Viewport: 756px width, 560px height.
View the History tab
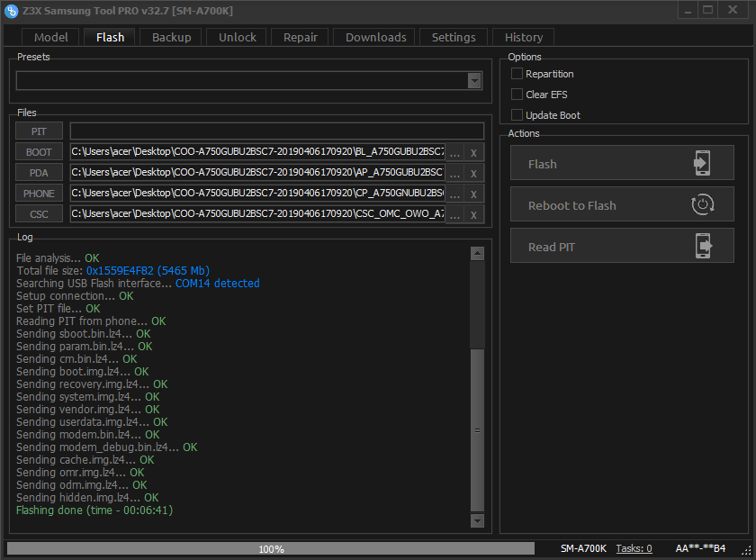[x=524, y=37]
